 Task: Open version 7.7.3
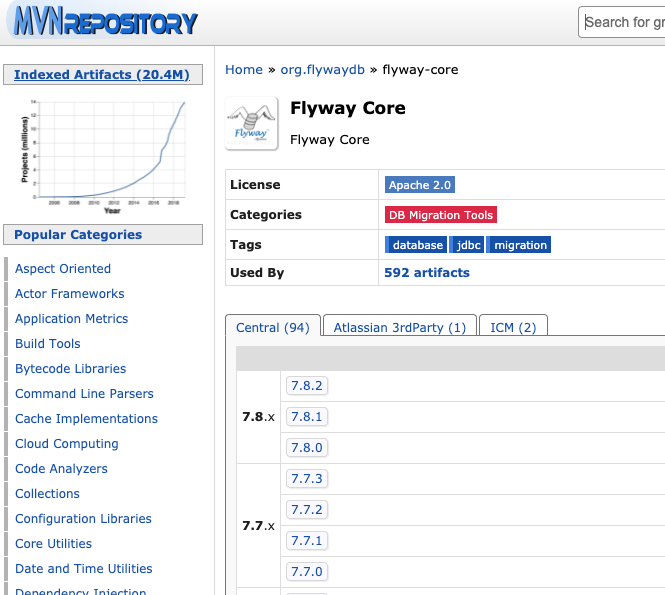(x=307, y=478)
